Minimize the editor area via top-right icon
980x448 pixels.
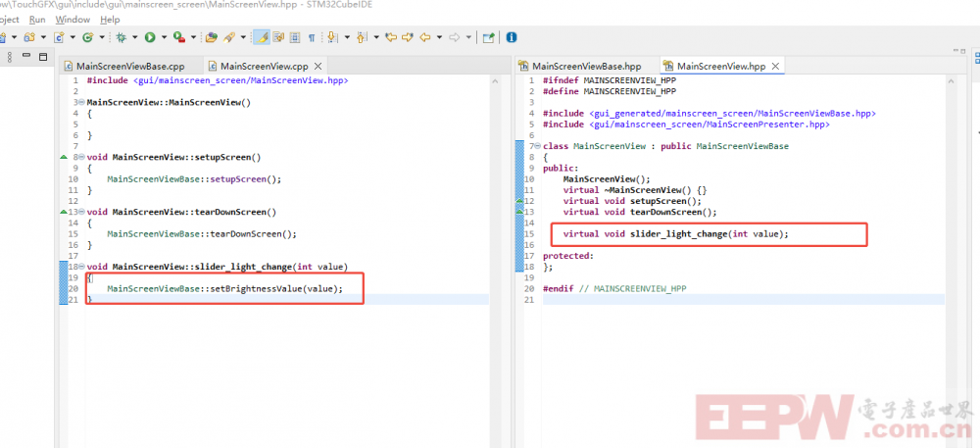[x=955, y=51]
